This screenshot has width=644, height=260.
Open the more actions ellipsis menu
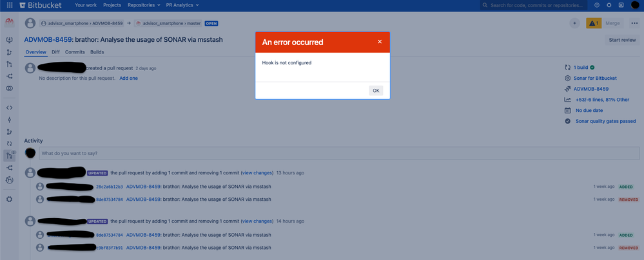[x=634, y=23]
